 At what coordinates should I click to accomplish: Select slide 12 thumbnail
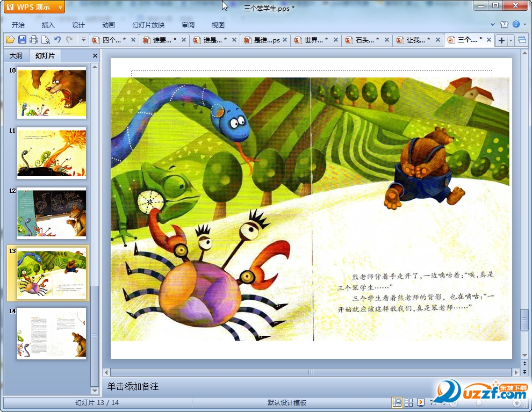pos(52,213)
